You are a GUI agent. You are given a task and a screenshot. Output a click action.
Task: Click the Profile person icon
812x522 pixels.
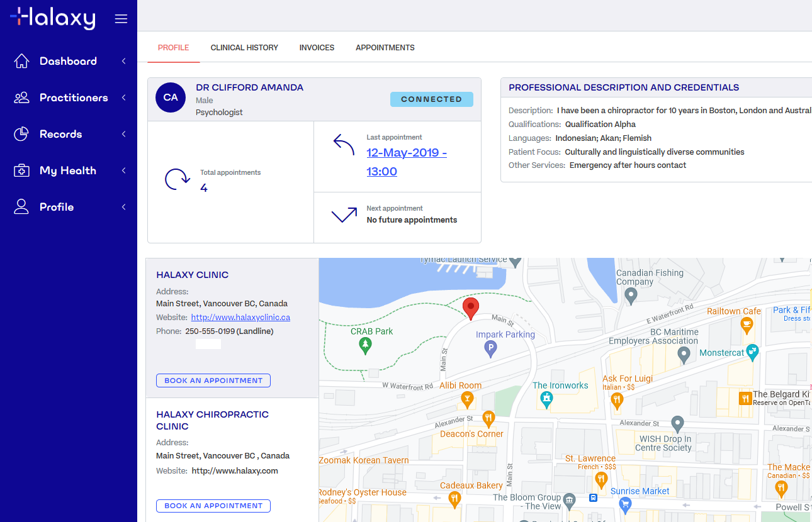(x=21, y=206)
